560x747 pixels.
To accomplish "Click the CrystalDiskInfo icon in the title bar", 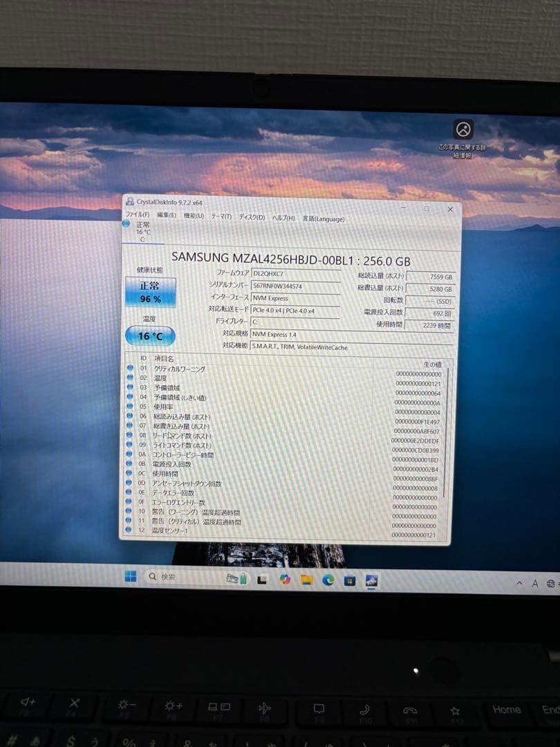I will [130, 203].
